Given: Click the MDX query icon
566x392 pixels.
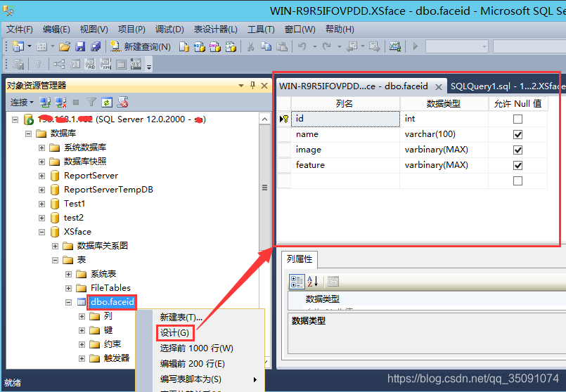Looking at the screenshot, I should (x=200, y=47).
